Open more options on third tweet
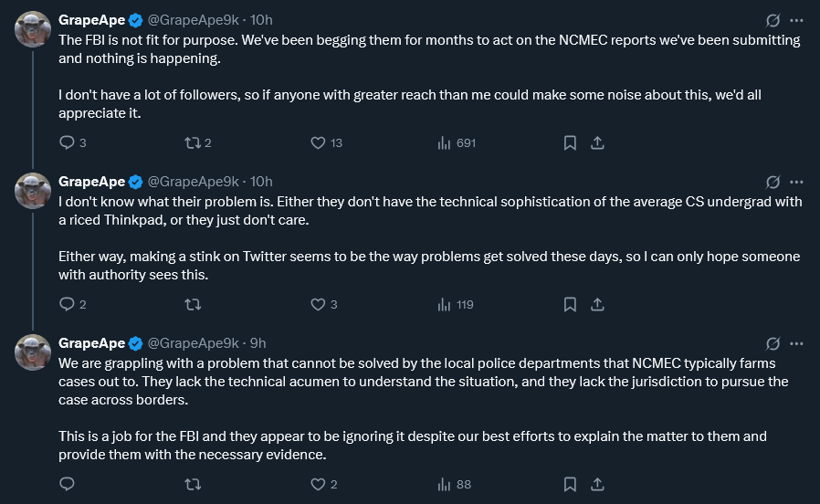 pyautogui.click(x=796, y=343)
